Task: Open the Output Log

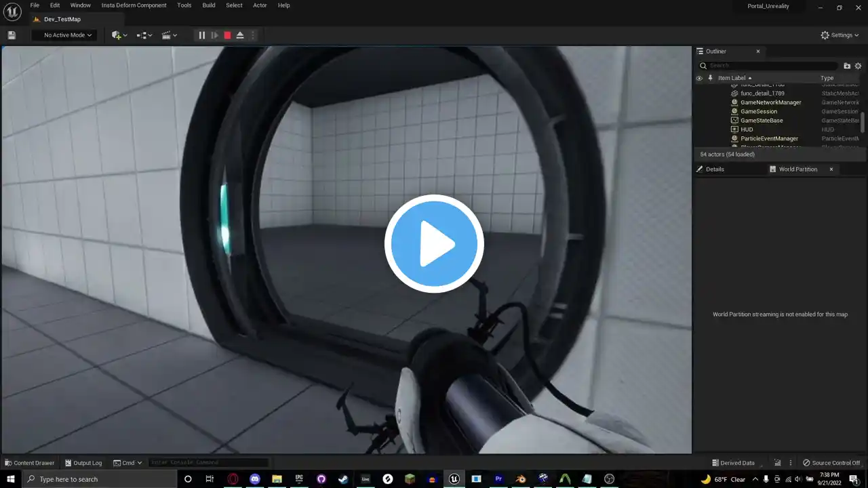Action: (x=83, y=463)
